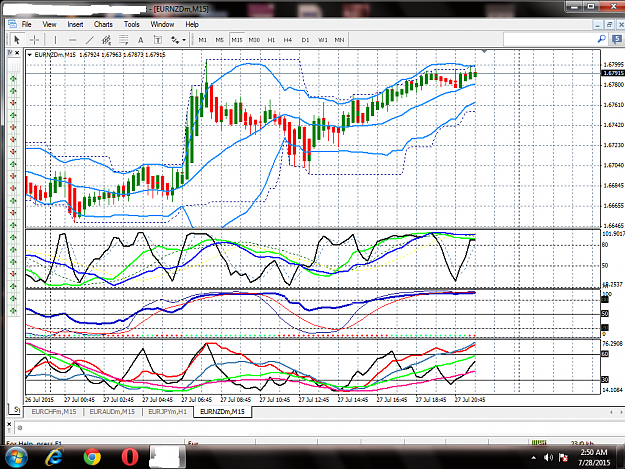The width and height of the screenshot is (625, 469).
Task: Select the EURNZDm,M15 chart tab
Action: (x=222, y=412)
